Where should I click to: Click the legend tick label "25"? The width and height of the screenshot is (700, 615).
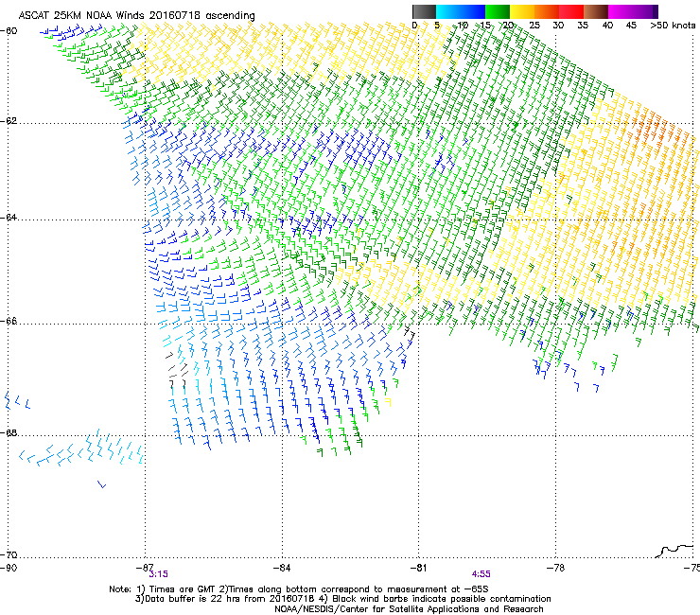click(x=534, y=26)
